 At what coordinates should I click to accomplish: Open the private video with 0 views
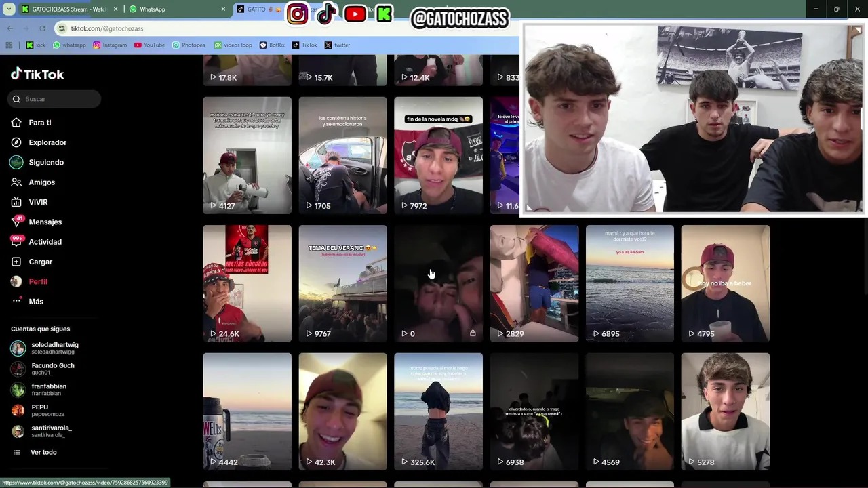pos(438,283)
